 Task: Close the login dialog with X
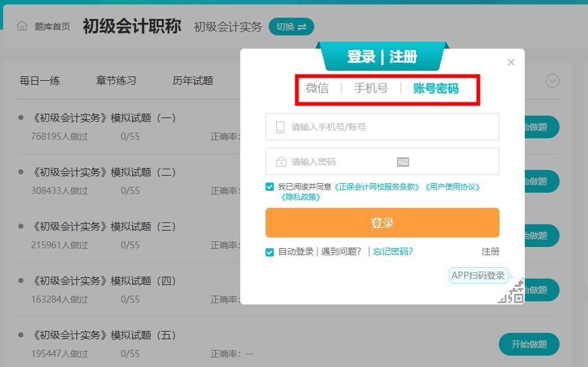pyautogui.click(x=511, y=62)
